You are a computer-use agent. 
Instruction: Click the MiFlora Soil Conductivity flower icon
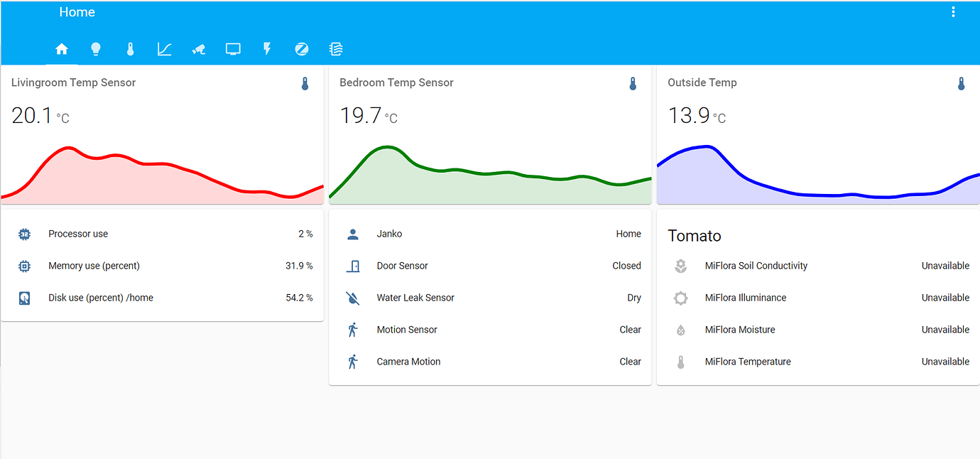coord(681,265)
